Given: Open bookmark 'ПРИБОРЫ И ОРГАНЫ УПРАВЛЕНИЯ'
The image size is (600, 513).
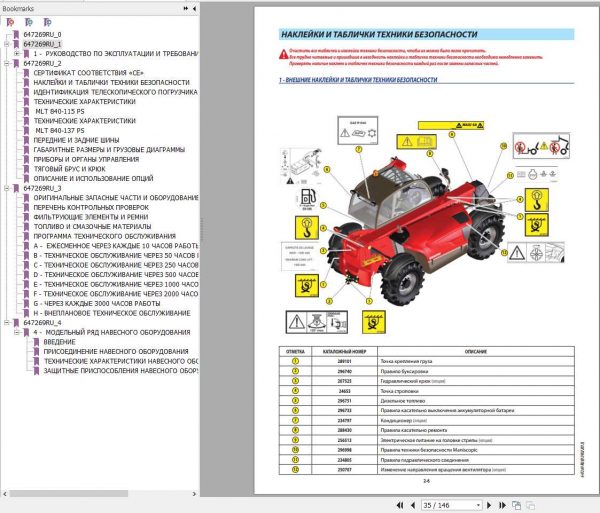Looking at the screenshot, I should click(x=86, y=159).
